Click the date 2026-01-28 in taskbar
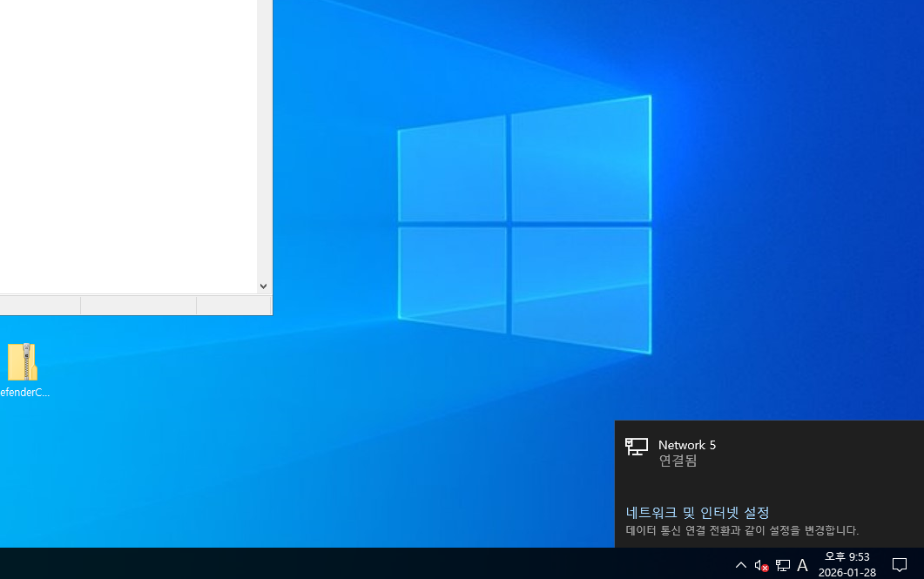Viewport: 924px width, 579px height. coord(846,573)
